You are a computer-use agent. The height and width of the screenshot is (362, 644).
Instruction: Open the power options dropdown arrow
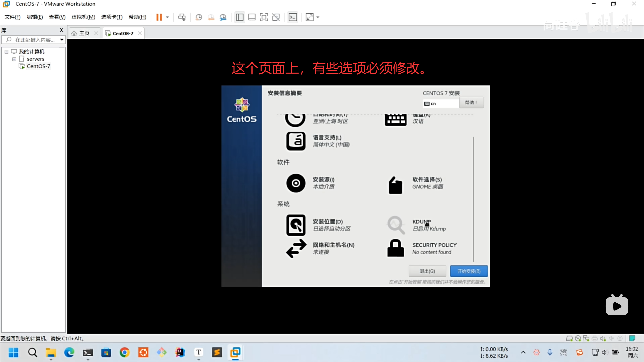(x=167, y=17)
